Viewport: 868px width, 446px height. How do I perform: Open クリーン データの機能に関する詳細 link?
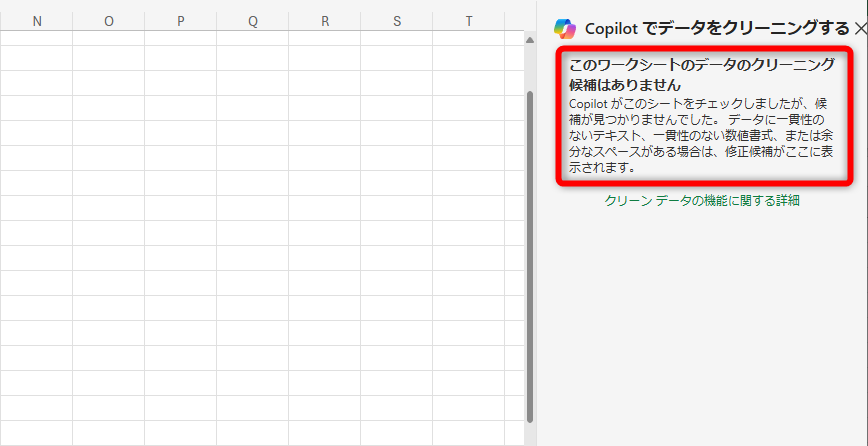(x=701, y=201)
